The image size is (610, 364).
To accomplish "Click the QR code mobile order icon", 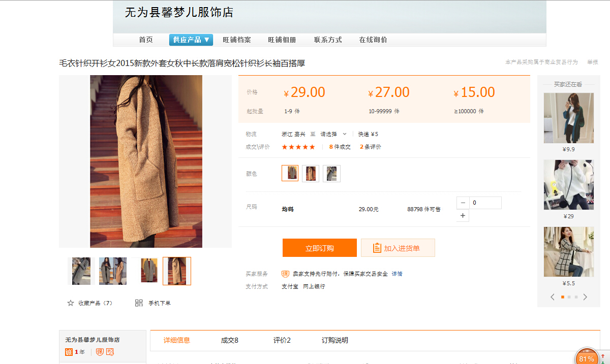I will click(x=139, y=303).
